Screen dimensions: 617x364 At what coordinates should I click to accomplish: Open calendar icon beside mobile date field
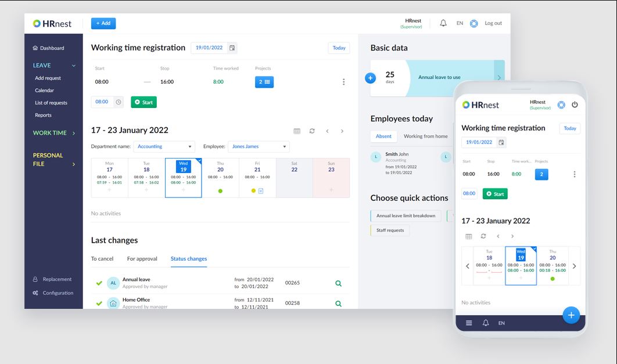tap(501, 142)
